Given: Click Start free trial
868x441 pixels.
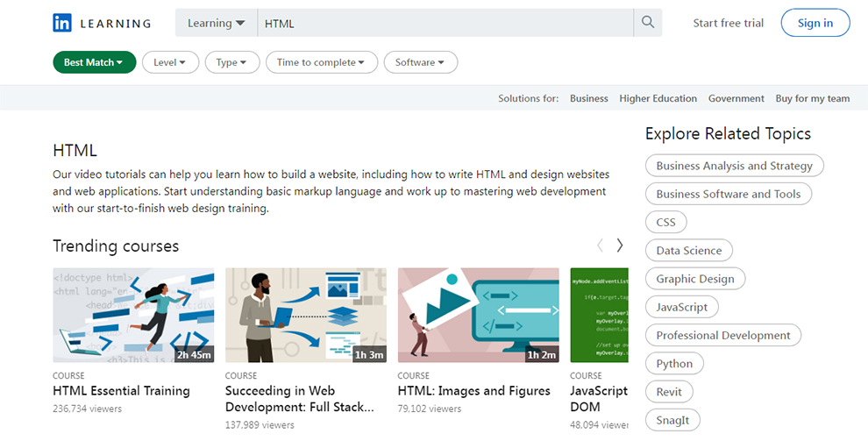Looking at the screenshot, I should [728, 23].
